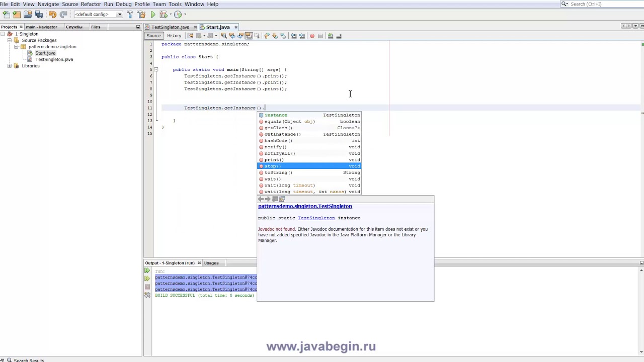The height and width of the screenshot is (362, 644).
Task: Collapse the 1-Singleton project node
Action: pos(3,34)
